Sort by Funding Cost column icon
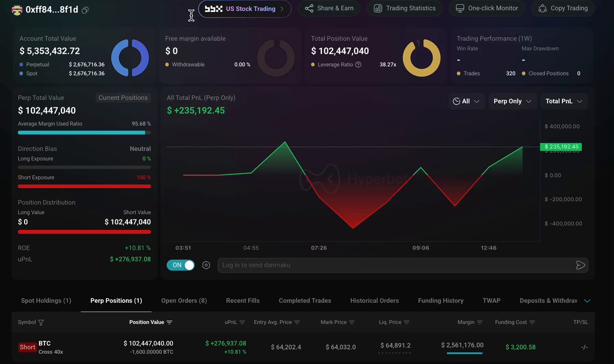This screenshot has width=614, height=364. coord(532,323)
